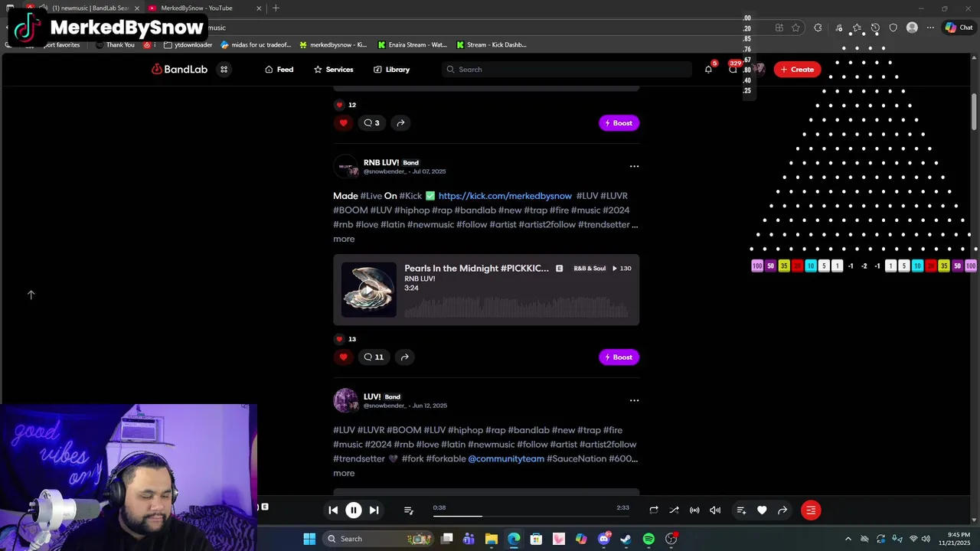Viewport: 980px width, 551px height.
Task: Expand LUV! post text with more
Action: (344, 473)
